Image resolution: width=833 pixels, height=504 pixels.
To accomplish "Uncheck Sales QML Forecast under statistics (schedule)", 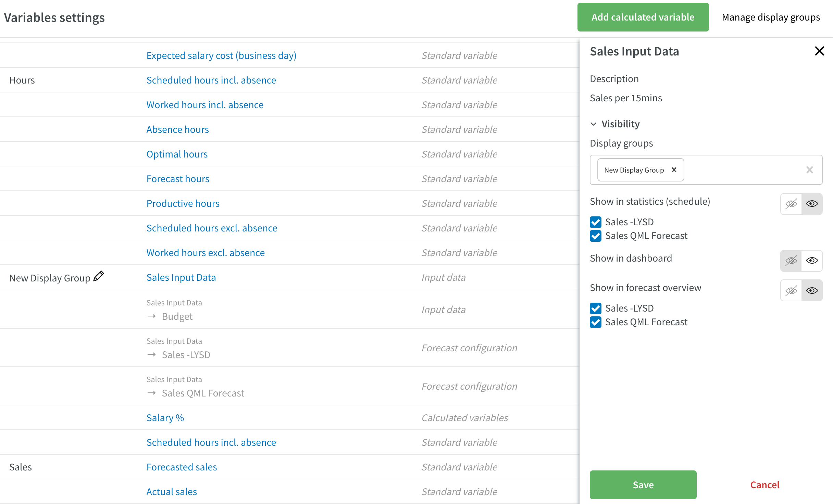I will click(596, 236).
